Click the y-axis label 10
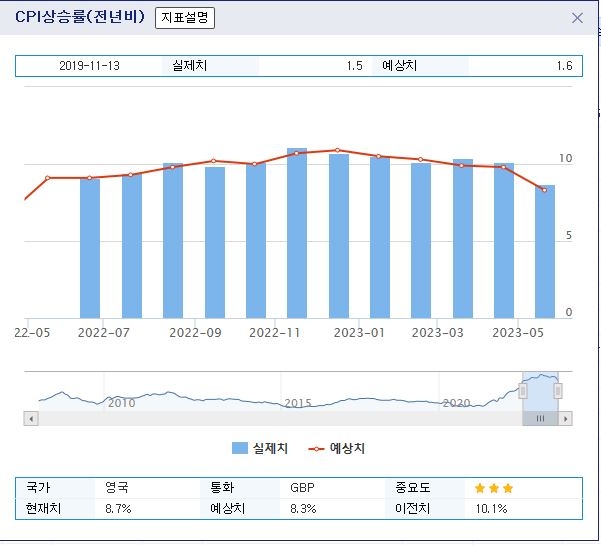 (566, 158)
